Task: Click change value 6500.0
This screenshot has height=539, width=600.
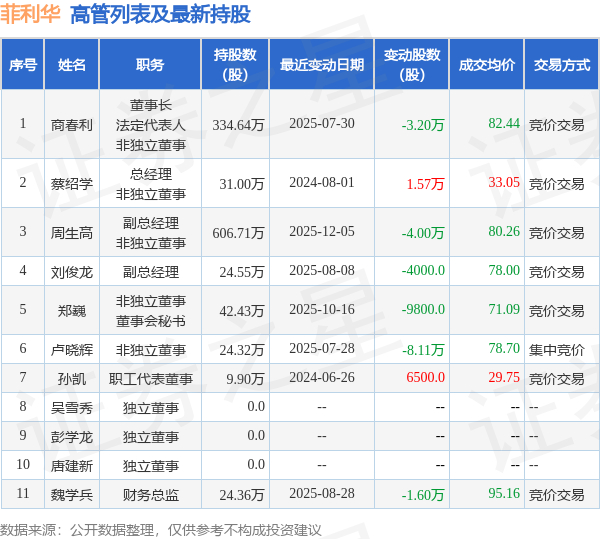Action: point(425,378)
